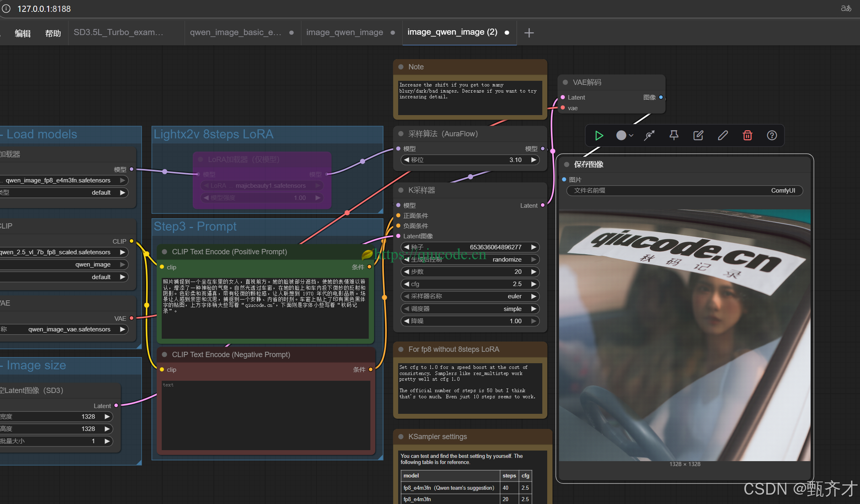Image resolution: width=860 pixels, height=504 pixels.
Task: Collapse the 保存图像 node via its title dot
Action: (x=566, y=164)
